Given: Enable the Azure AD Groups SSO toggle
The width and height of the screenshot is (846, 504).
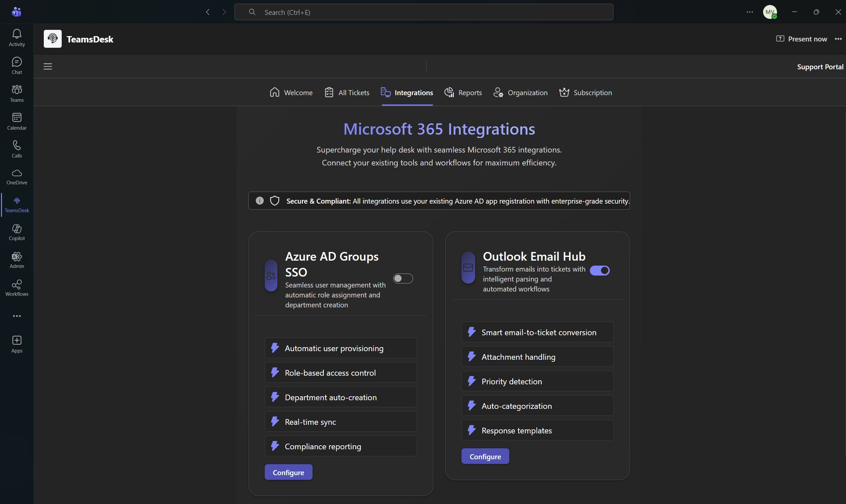Looking at the screenshot, I should (403, 278).
